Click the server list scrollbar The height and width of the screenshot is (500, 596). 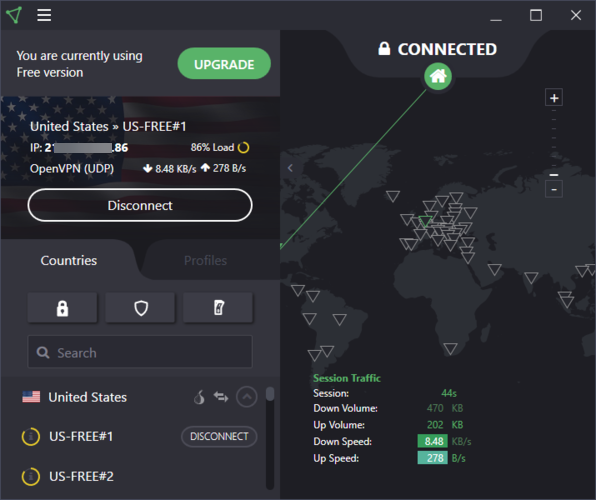point(270,394)
